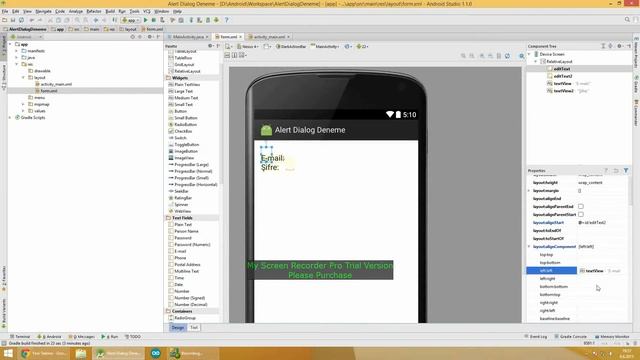Open the Terminal tool window
This screenshot has height=360, width=640.
click(x=20, y=337)
